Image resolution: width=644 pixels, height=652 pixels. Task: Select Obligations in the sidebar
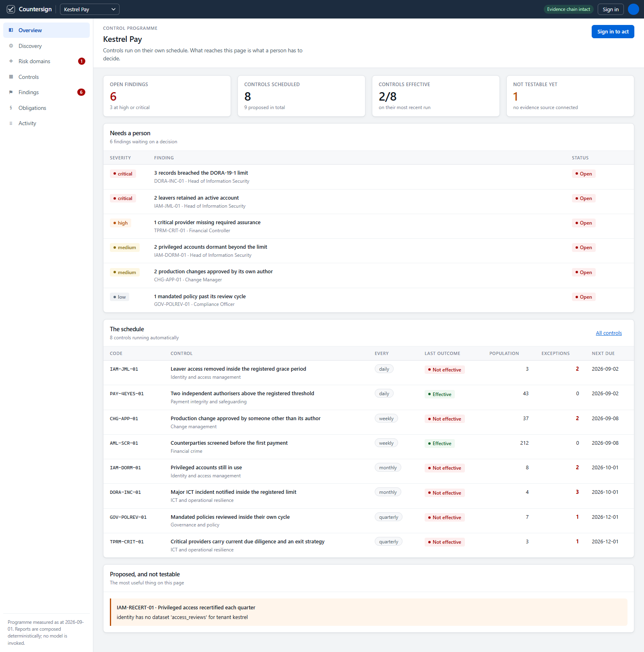click(47, 108)
